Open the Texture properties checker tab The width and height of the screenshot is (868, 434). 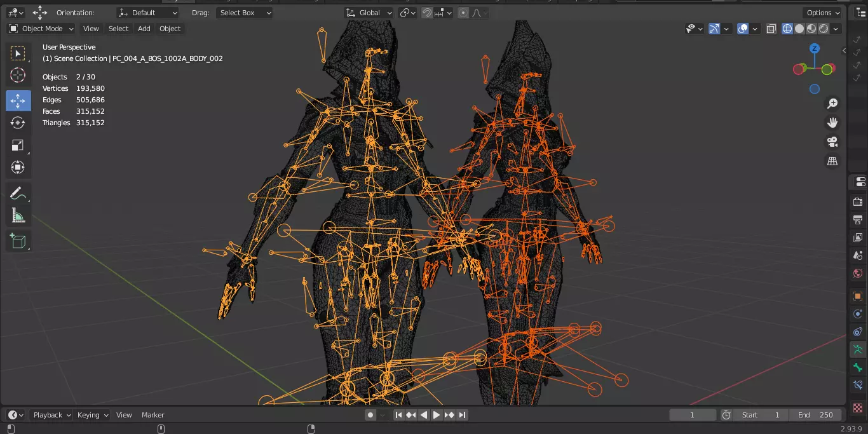coord(858,407)
